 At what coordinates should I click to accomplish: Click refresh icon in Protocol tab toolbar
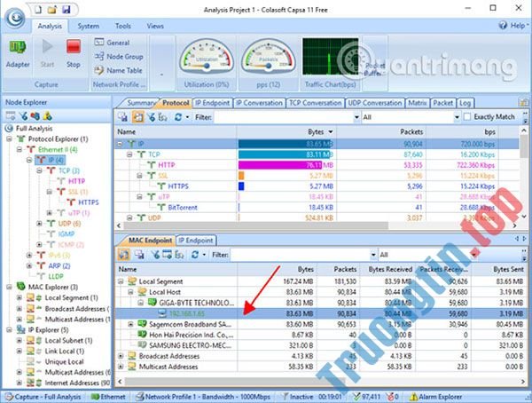click(x=178, y=116)
